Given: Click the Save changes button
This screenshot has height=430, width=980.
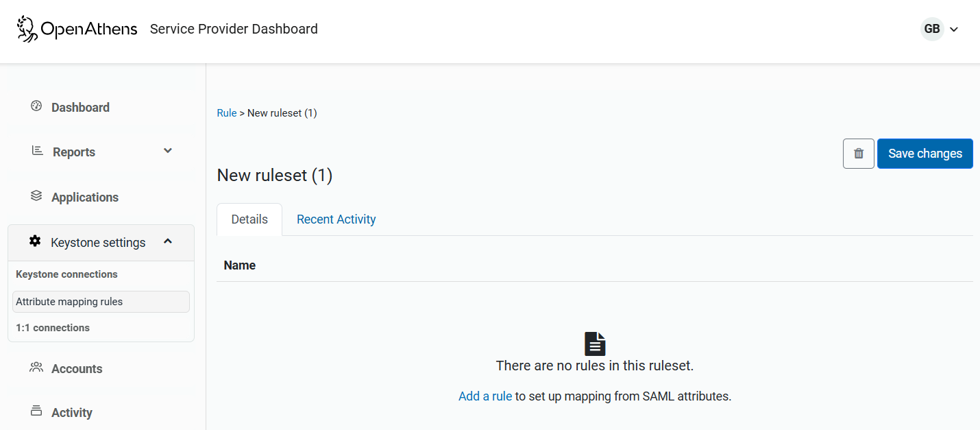Looking at the screenshot, I should pos(924,153).
